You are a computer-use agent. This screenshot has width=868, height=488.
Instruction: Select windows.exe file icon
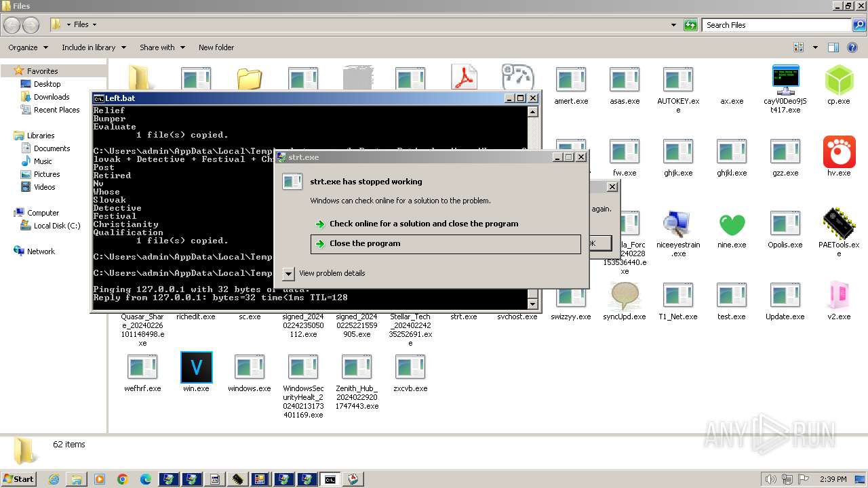(250, 367)
